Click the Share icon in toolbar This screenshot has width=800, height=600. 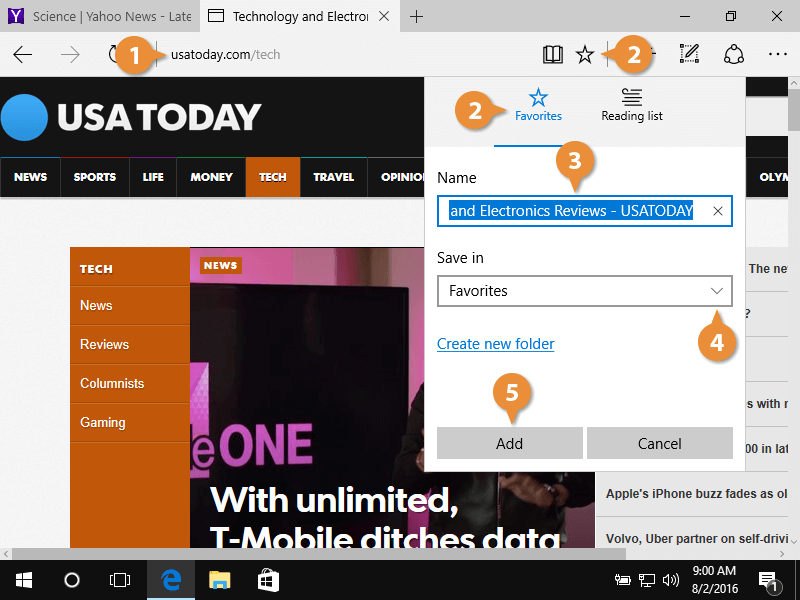tap(734, 54)
